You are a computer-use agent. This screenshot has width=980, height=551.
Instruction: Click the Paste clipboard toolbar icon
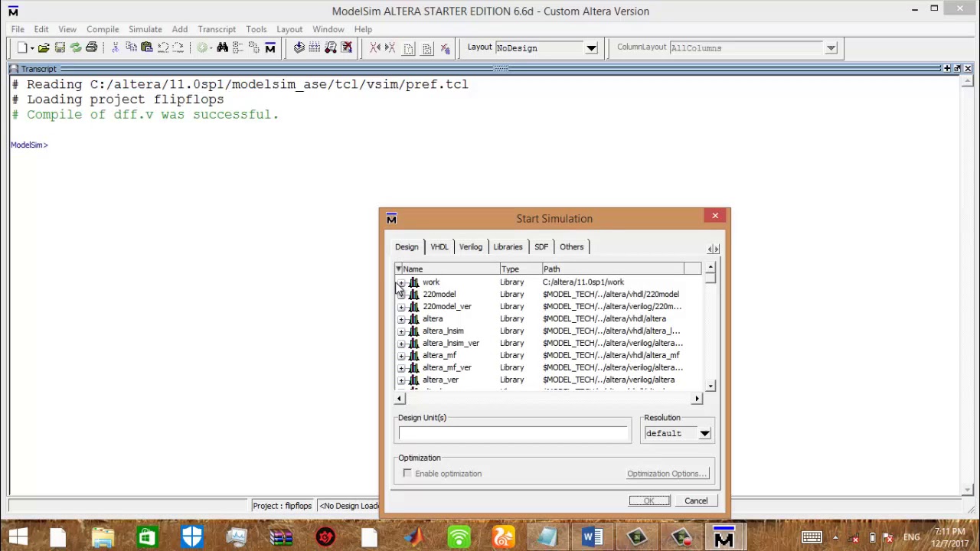click(x=146, y=47)
